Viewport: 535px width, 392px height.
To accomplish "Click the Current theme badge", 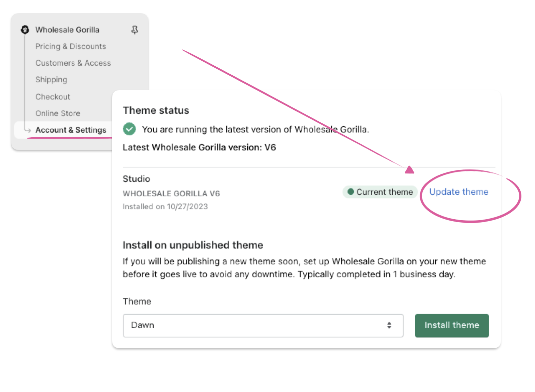I will pyautogui.click(x=380, y=192).
